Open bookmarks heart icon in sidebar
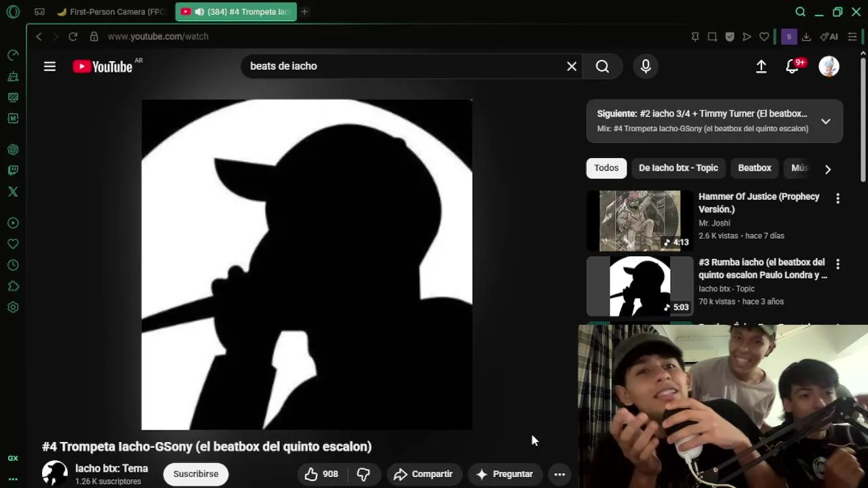The width and height of the screenshot is (868, 488). click(x=13, y=244)
